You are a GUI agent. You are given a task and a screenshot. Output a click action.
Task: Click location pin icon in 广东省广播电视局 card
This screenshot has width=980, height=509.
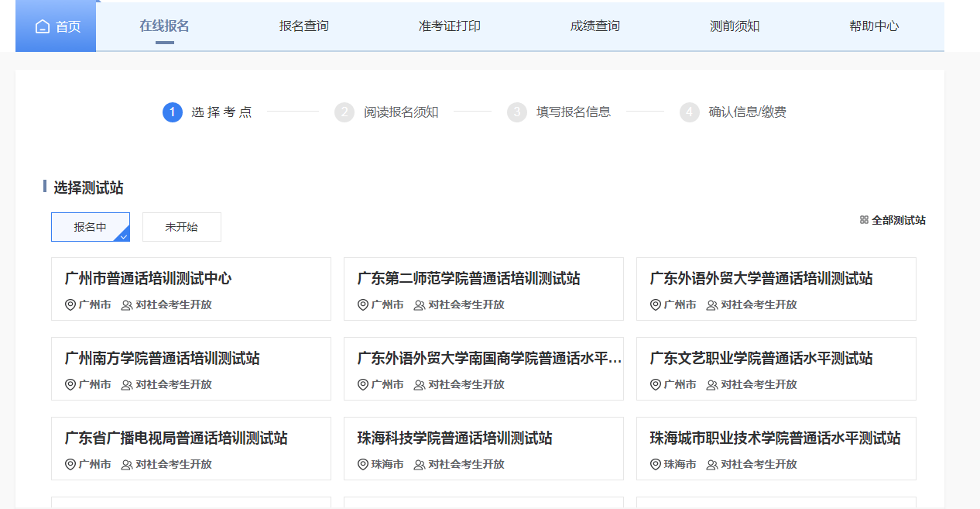[x=70, y=464]
